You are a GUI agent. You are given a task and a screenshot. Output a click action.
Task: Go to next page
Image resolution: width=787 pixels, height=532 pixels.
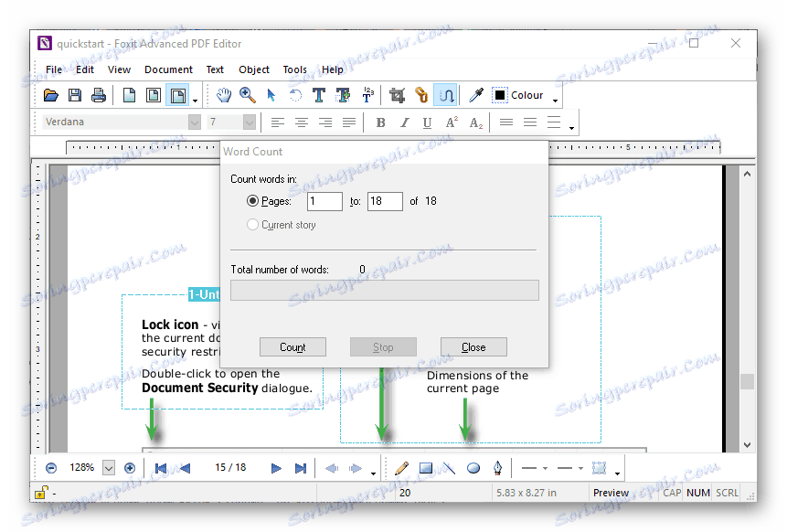pyautogui.click(x=276, y=468)
